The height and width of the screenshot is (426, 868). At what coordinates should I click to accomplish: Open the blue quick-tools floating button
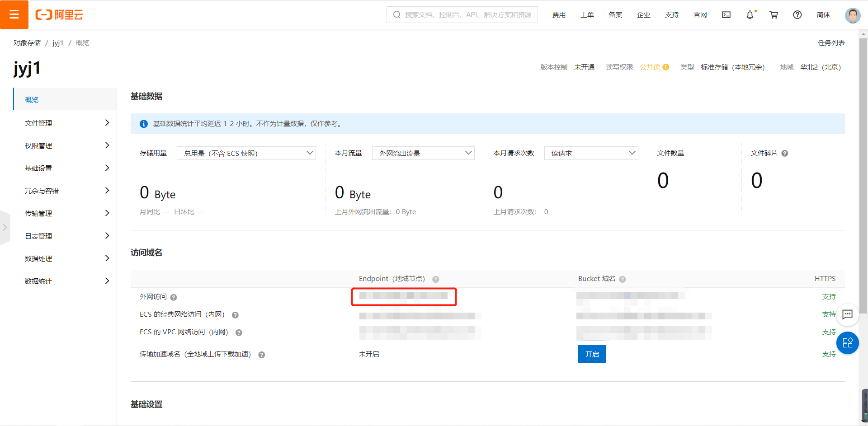(848, 343)
